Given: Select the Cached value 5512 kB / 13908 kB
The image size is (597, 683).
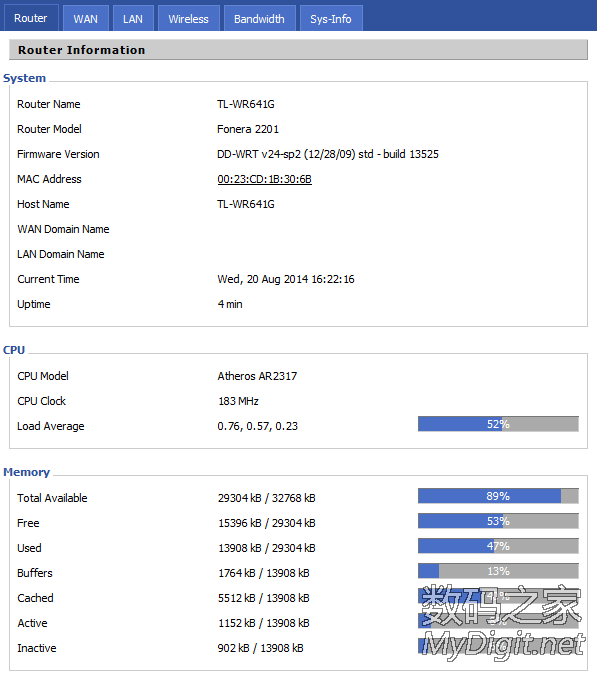Looking at the screenshot, I should coord(263,598).
